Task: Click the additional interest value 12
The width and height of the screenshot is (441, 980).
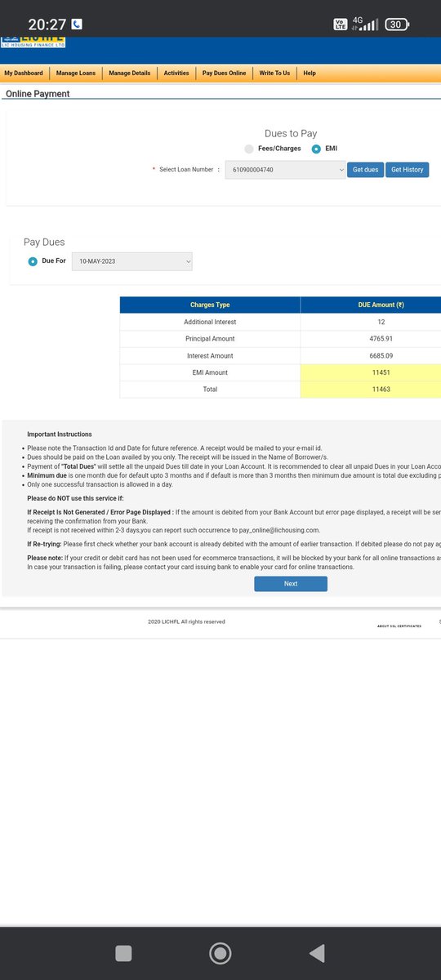Action: (x=381, y=322)
